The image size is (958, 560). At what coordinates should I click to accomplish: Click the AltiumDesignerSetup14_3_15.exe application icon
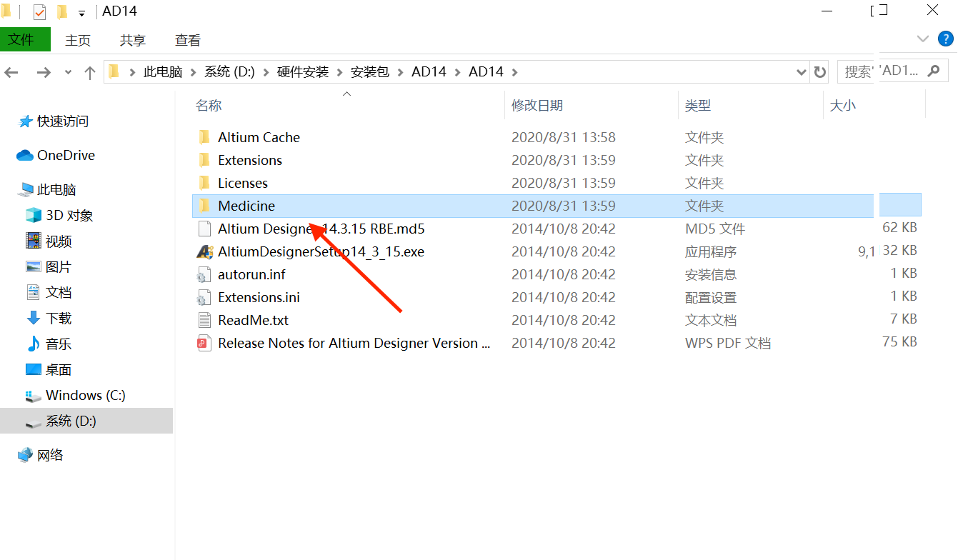point(205,251)
